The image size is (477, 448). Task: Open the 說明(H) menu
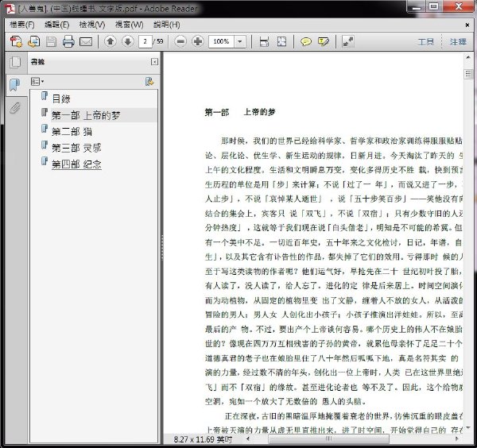tap(167, 25)
